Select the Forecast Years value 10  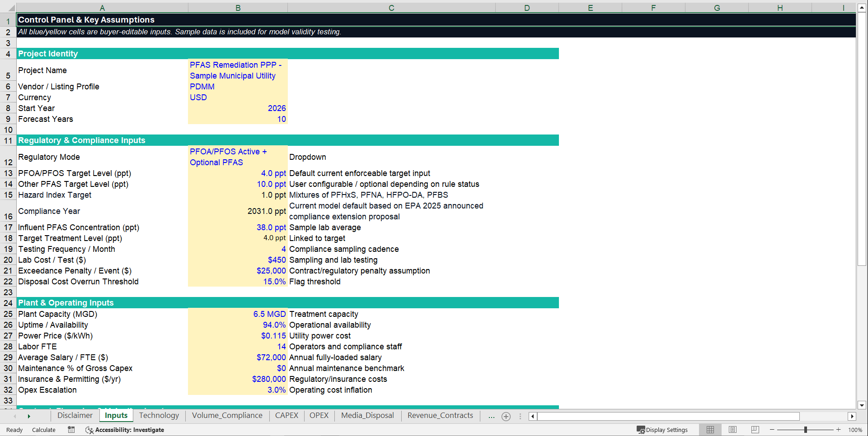click(238, 119)
